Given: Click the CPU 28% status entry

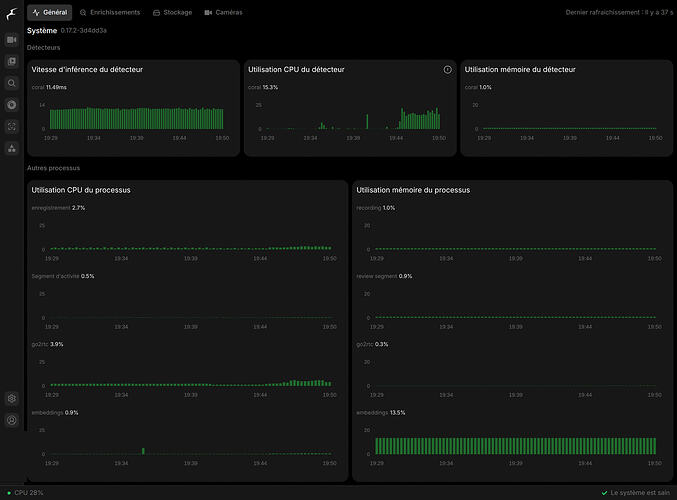Looking at the screenshot, I should pyautogui.click(x=25, y=493).
